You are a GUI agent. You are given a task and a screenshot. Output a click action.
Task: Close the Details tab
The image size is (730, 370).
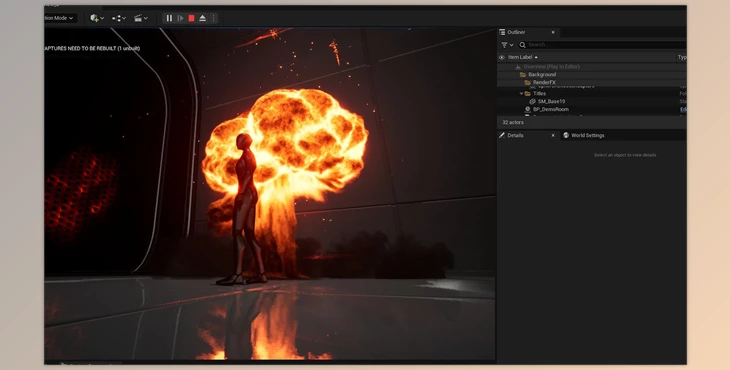pos(553,135)
